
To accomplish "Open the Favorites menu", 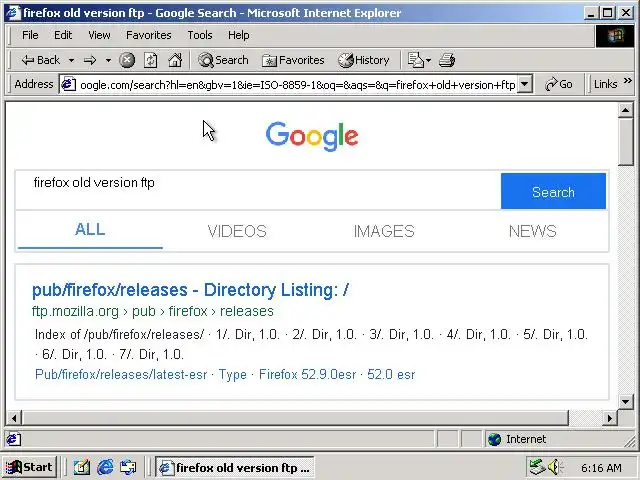I will 149,35.
